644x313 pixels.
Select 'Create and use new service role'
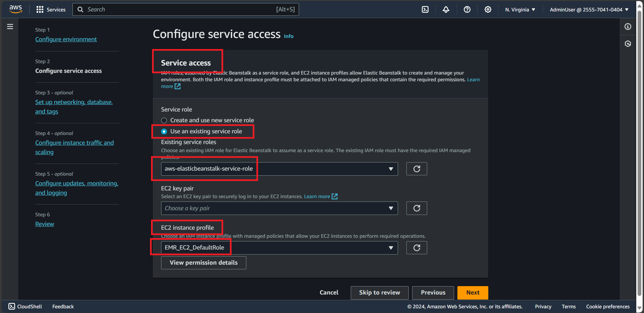coord(164,120)
